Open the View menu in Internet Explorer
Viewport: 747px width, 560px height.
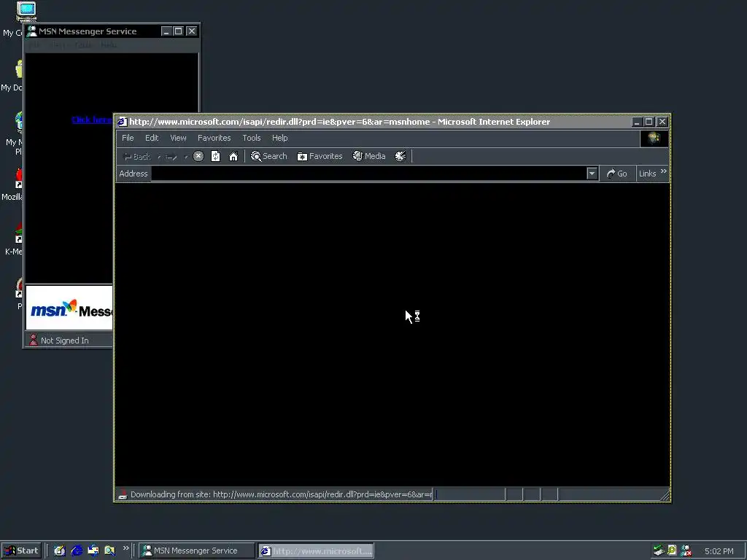[x=178, y=138]
